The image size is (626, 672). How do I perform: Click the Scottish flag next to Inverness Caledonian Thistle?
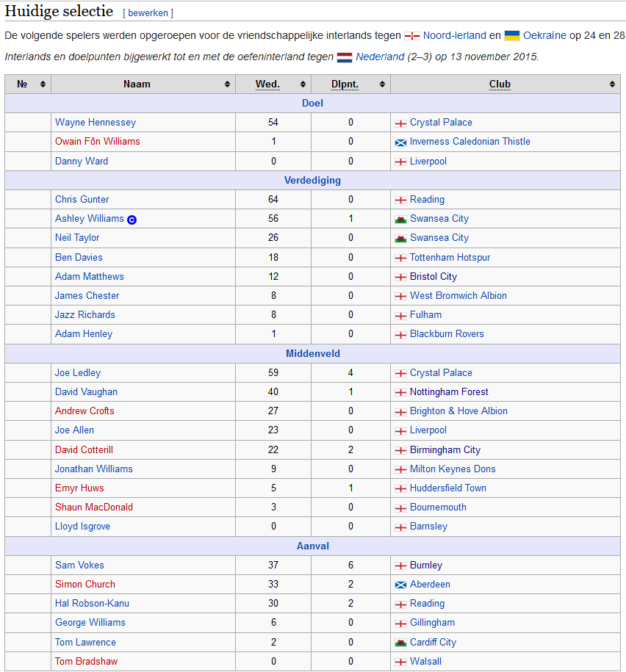(400, 142)
